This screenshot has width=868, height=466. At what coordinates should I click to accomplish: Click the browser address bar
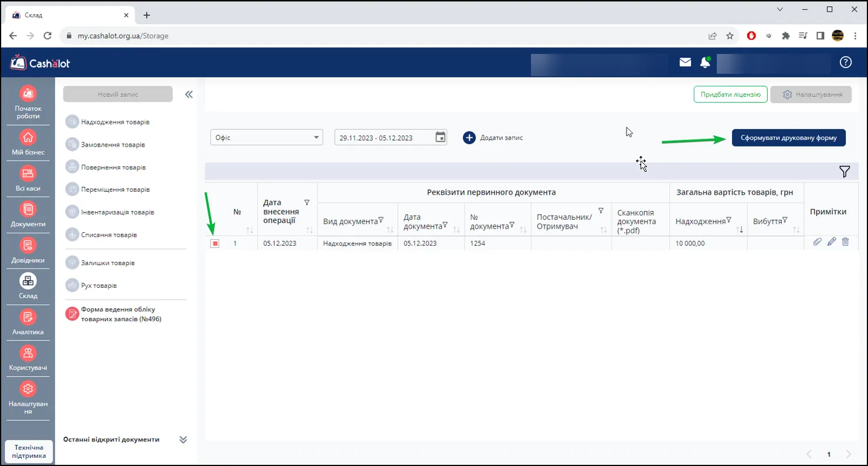tap(387, 36)
